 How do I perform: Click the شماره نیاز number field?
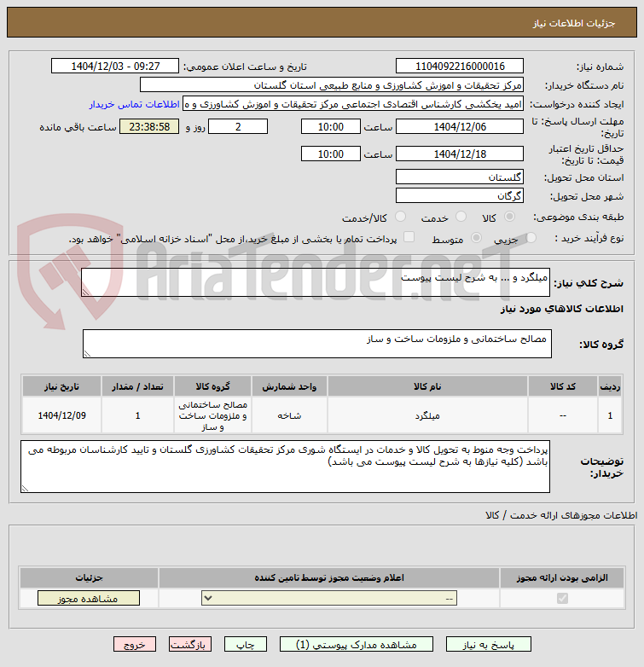[x=460, y=67]
